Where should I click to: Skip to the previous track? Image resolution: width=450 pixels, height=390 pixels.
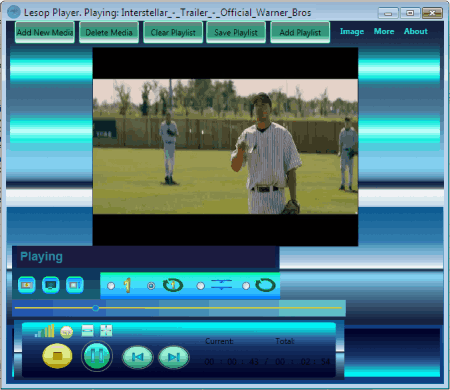tap(138, 357)
